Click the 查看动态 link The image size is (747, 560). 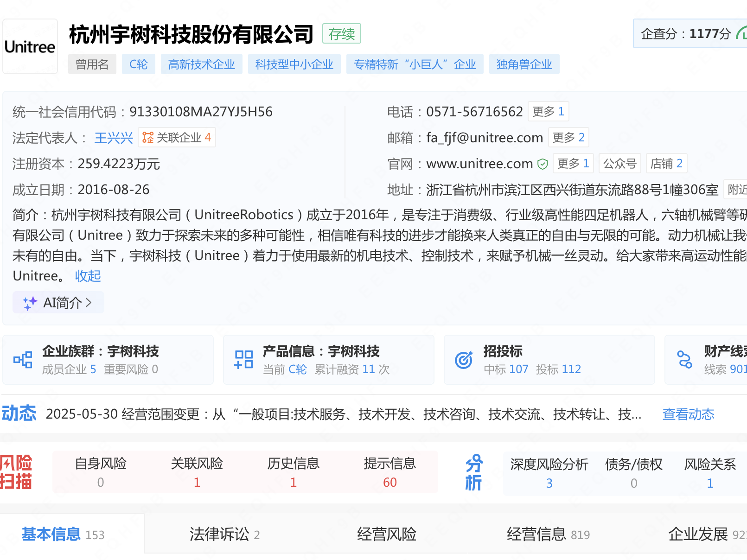pos(689,414)
